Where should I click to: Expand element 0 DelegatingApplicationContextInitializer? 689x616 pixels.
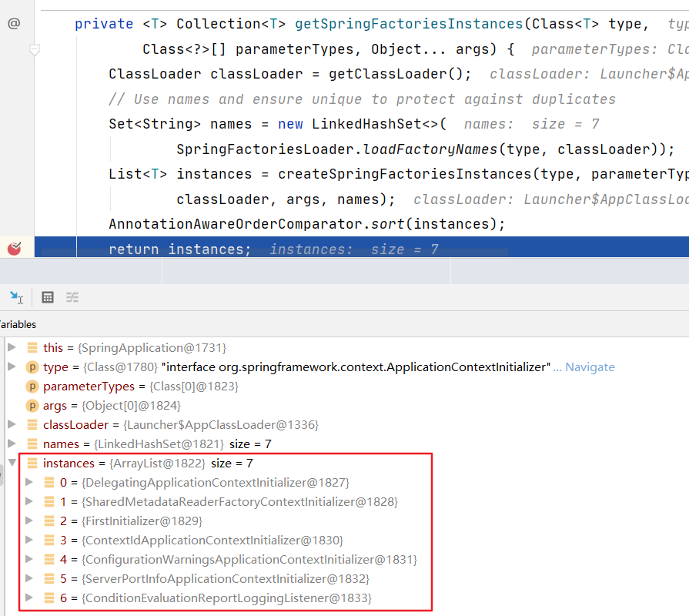tap(29, 482)
